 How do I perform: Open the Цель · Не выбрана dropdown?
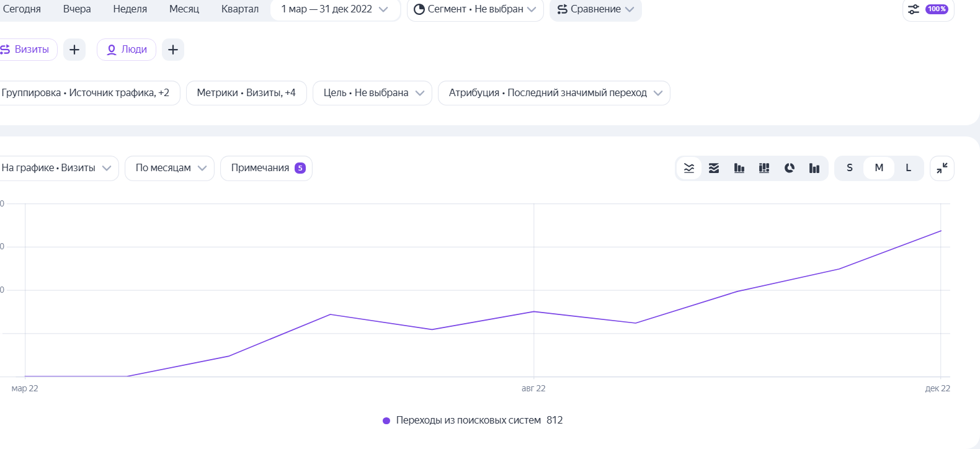click(372, 93)
